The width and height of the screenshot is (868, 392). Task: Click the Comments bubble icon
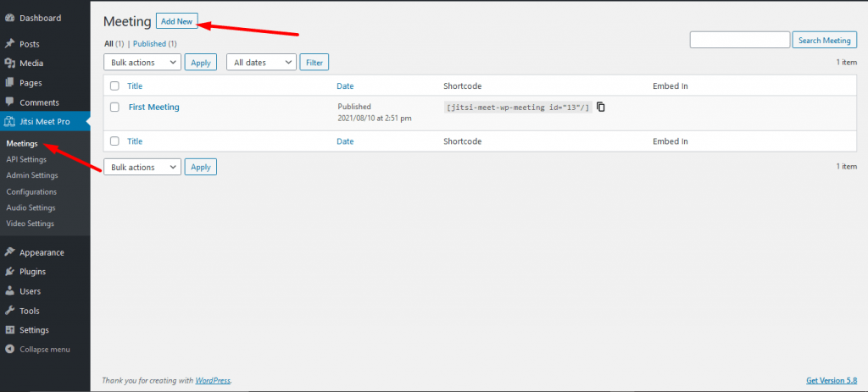(9, 102)
